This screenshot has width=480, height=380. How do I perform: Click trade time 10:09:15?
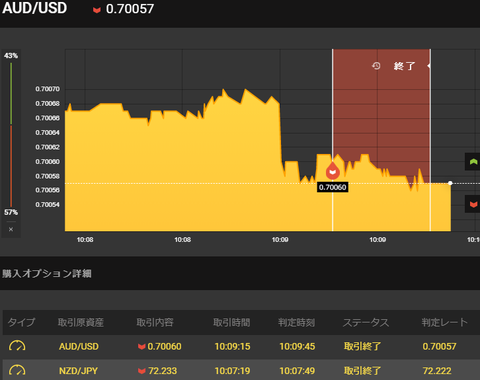[x=232, y=347]
